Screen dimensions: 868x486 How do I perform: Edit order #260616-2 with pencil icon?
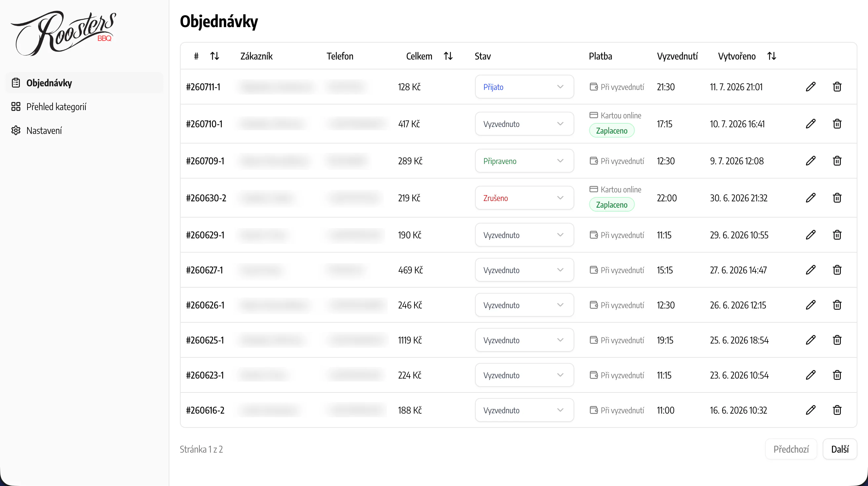pos(811,410)
